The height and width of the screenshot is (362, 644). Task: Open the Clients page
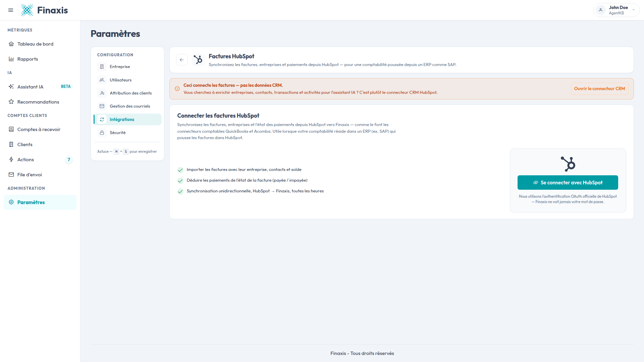coord(40,144)
